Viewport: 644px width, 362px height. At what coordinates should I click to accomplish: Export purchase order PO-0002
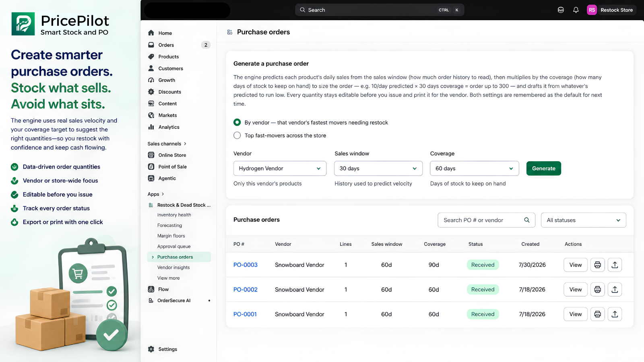[x=615, y=290]
